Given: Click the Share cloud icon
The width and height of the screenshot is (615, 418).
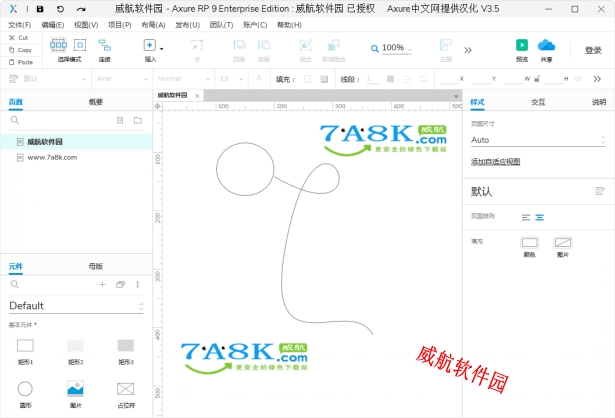Looking at the screenshot, I should (x=546, y=45).
